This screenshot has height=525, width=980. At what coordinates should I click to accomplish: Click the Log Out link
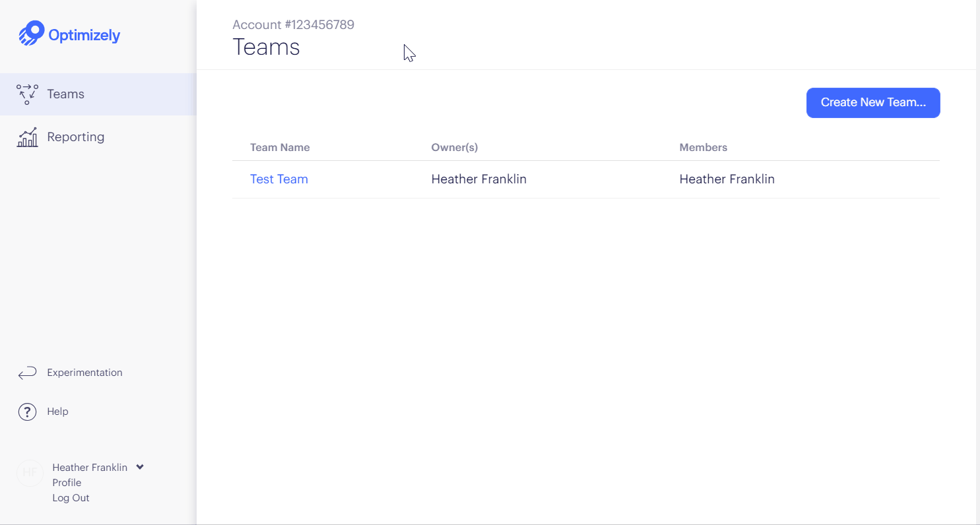click(x=71, y=498)
